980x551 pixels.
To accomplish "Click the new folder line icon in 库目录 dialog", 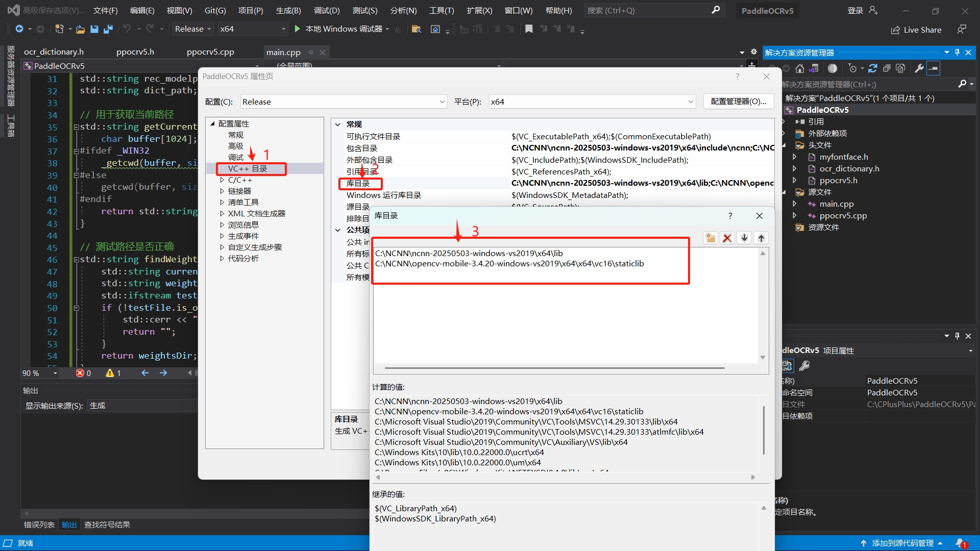I will point(710,238).
